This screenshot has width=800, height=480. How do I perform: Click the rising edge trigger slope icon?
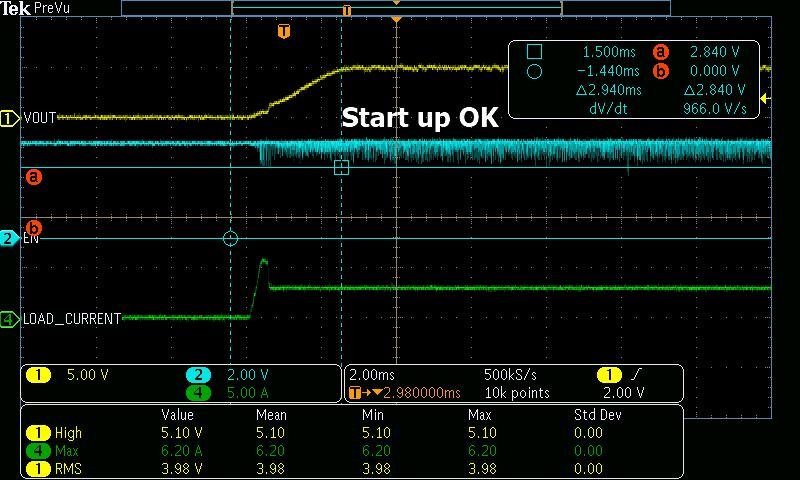point(635,375)
